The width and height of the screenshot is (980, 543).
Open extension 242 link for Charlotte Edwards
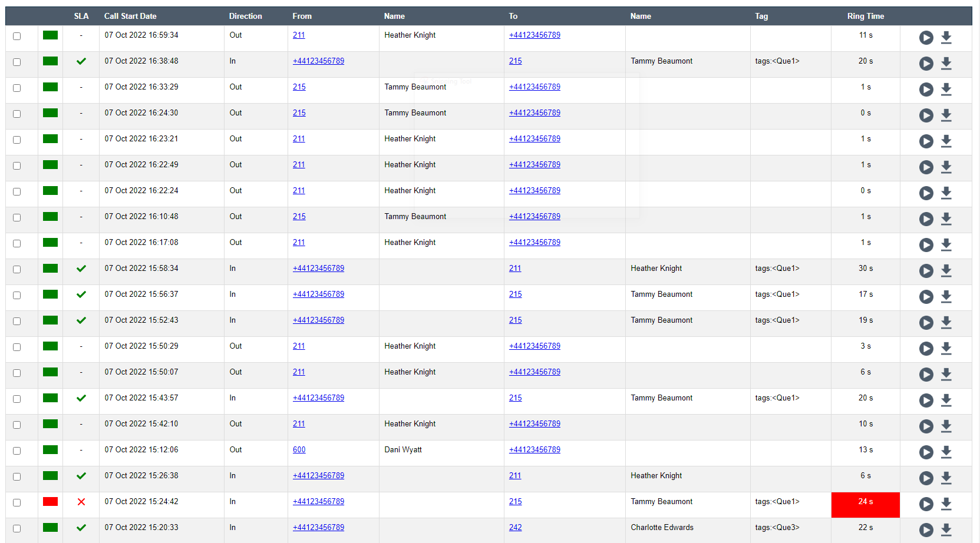click(x=516, y=527)
